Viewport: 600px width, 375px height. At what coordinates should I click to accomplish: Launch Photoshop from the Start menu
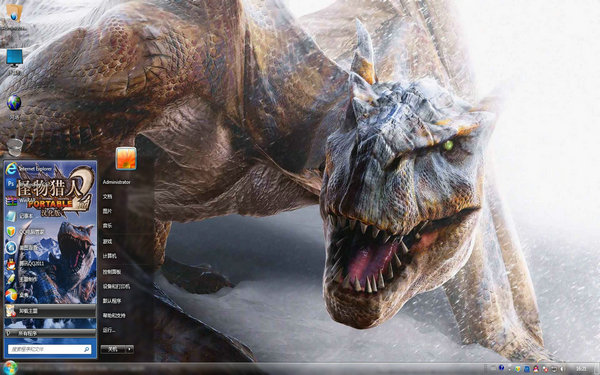point(11,184)
